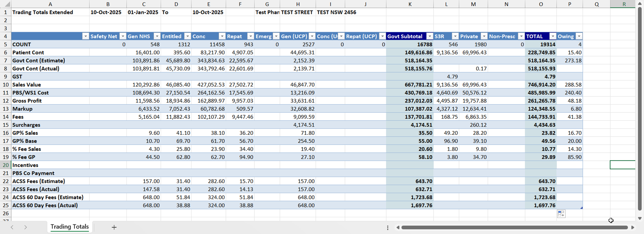
Task: Click the Quick Analysis icon below the table
Action: [x=561, y=214]
